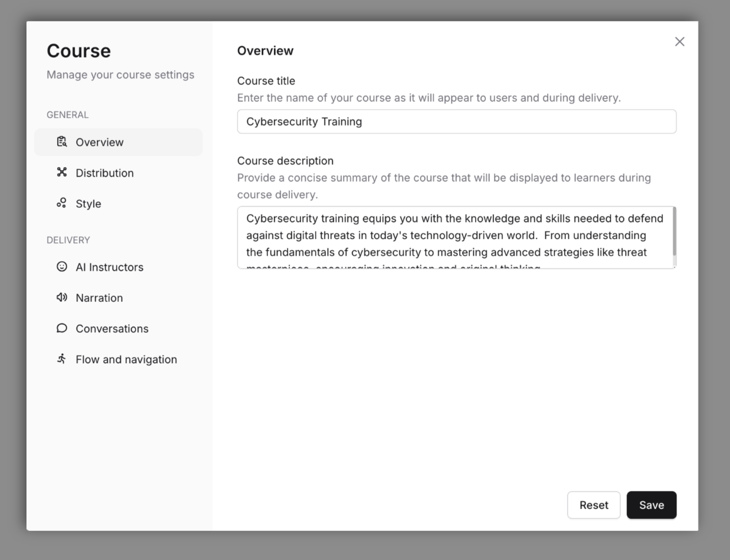
Task: Open the Style settings section
Action: 88,203
